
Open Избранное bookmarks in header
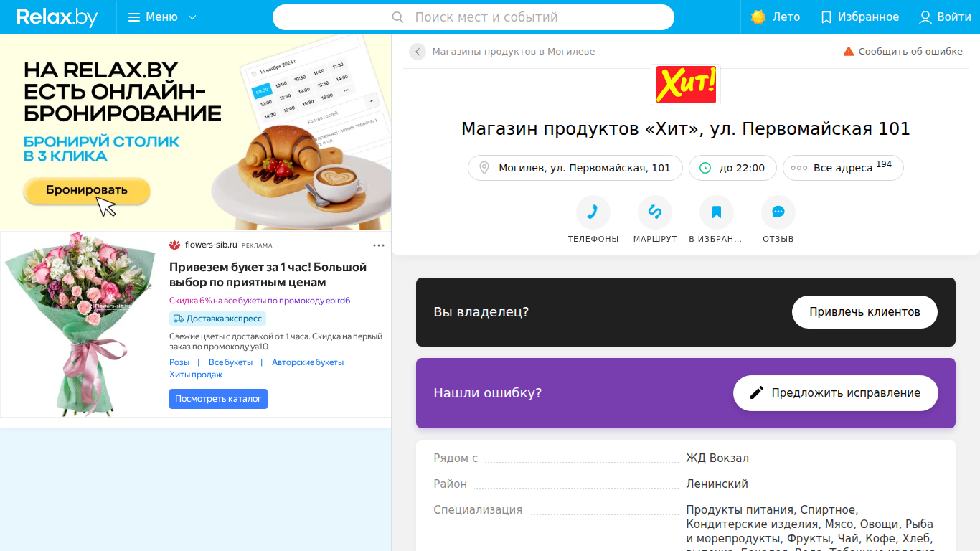pos(859,17)
